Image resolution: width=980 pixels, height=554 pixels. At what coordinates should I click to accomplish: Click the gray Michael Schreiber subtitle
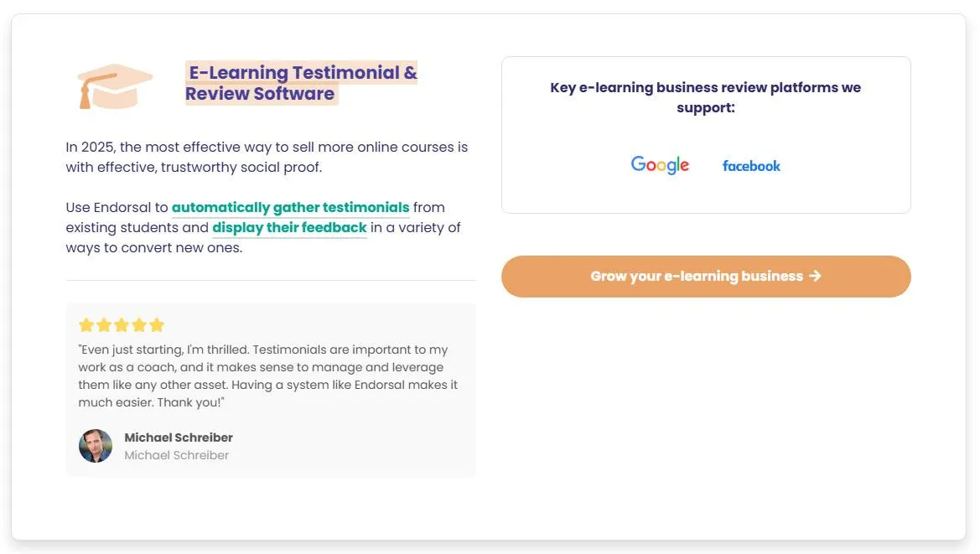coord(176,455)
